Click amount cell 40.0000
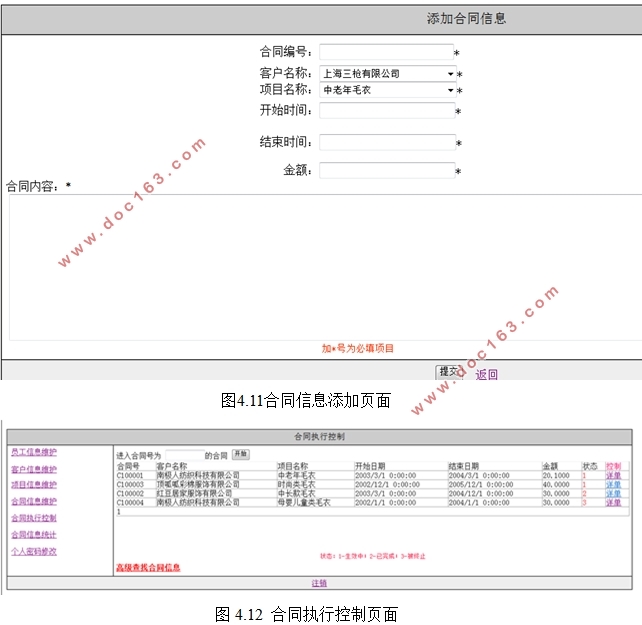Screen dimensions: 642x625 pos(556,485)
